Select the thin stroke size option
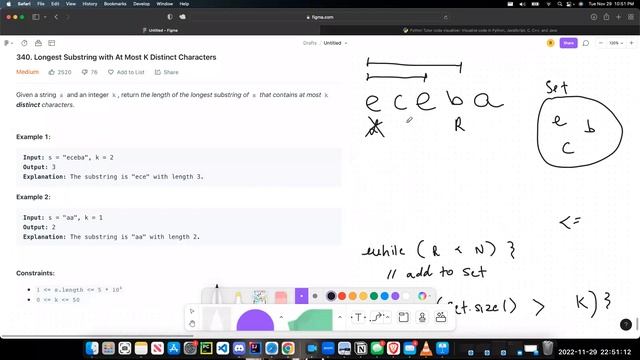Viewport: 640px width, 360px height. [301, 296]
